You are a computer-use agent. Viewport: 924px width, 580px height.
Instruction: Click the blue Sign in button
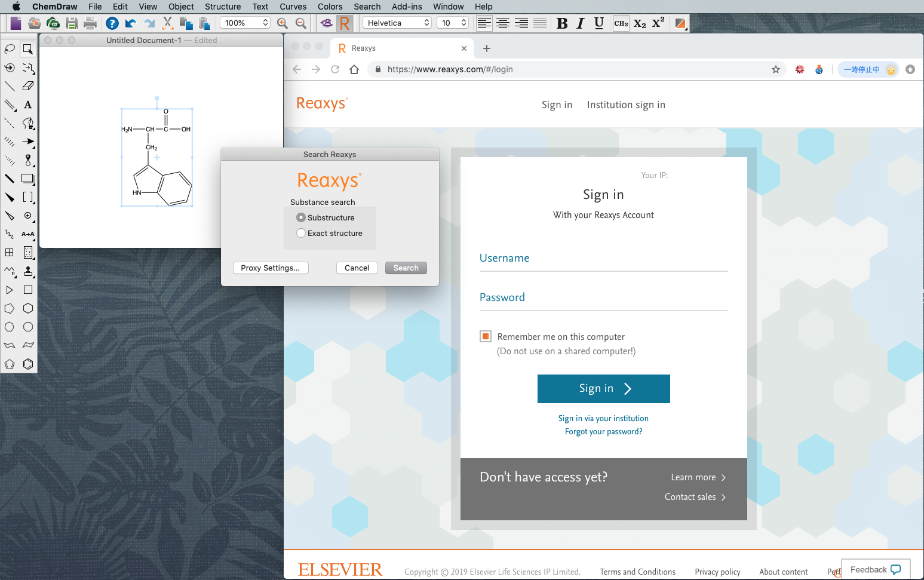pos(604,389)
